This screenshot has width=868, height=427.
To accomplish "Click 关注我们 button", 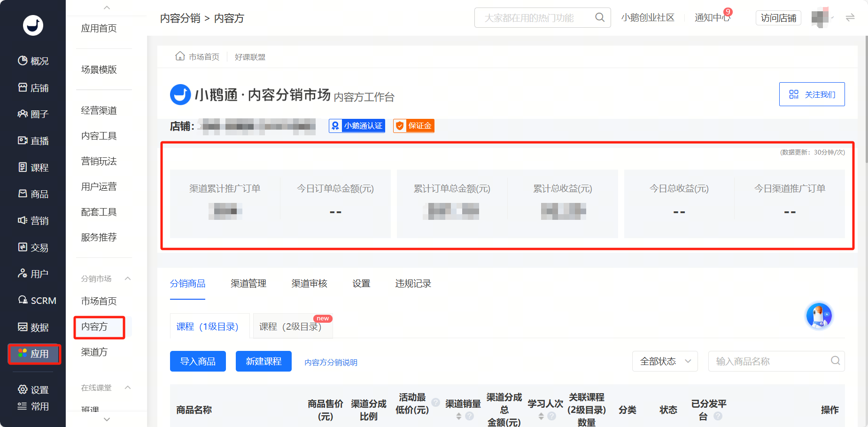I will [812, 94].
